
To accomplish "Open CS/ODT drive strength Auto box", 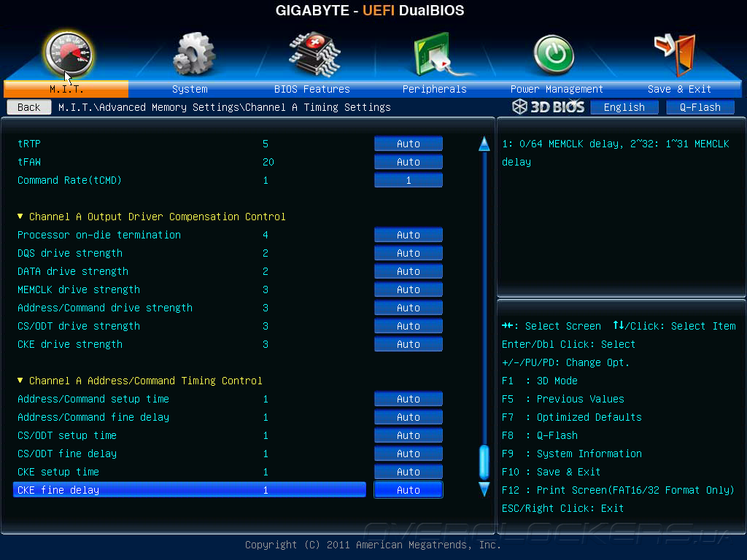I will tap(409, 326).
